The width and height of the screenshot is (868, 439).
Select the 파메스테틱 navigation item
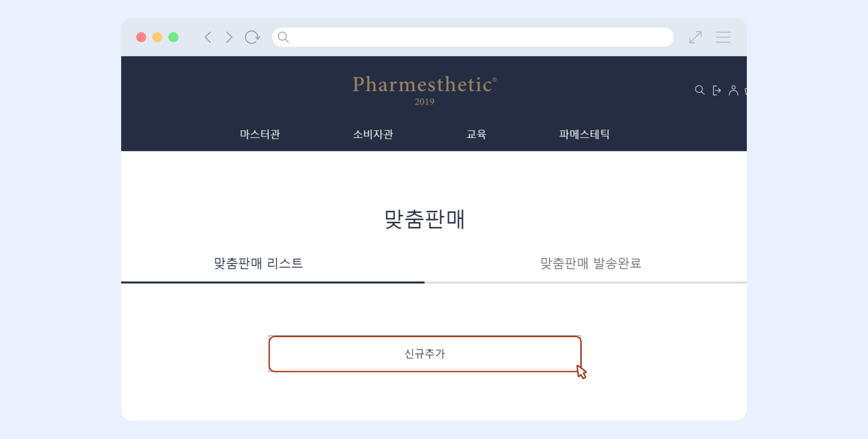[584, 134]
